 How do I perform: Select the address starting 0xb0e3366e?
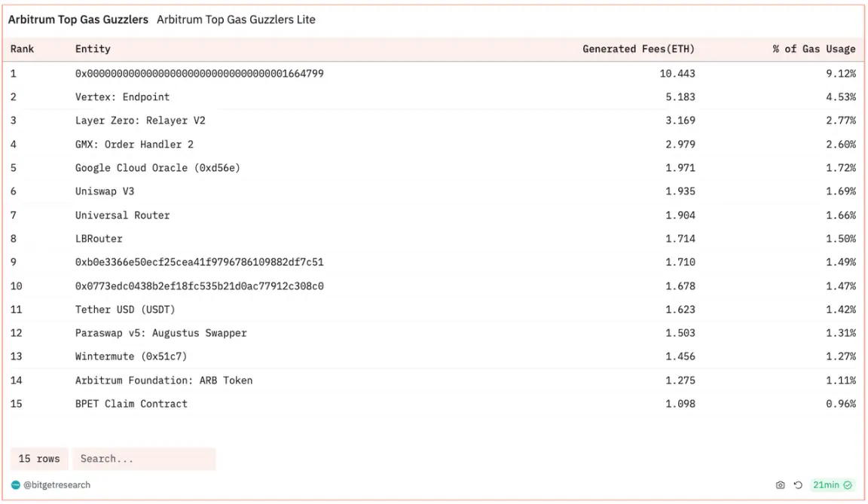pos(199,262)
